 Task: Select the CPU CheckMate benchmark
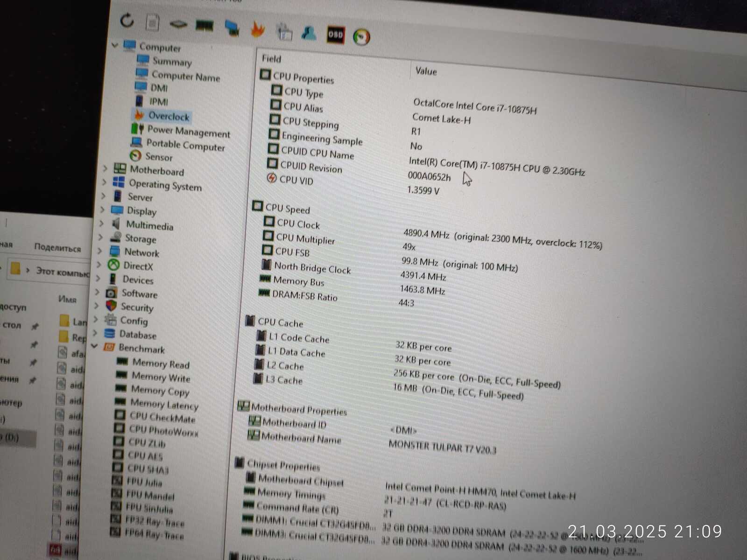(162, 417)
